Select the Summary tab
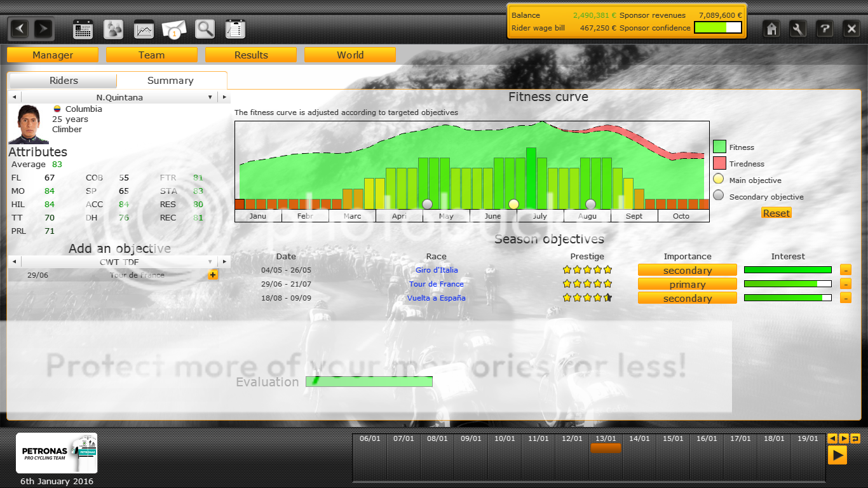Viewport: 868px width, 488px height. click(170, 81)
